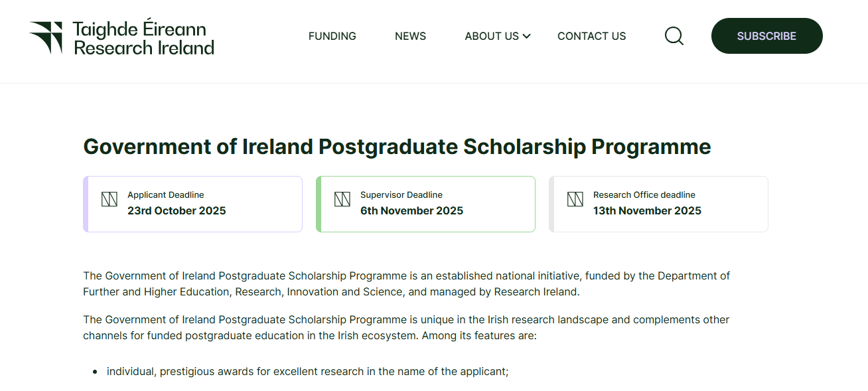This screenshot has height=391, width=868.
Task: Open the search magnifier icon
Action: pyautogui.click(x=674, y=36)
